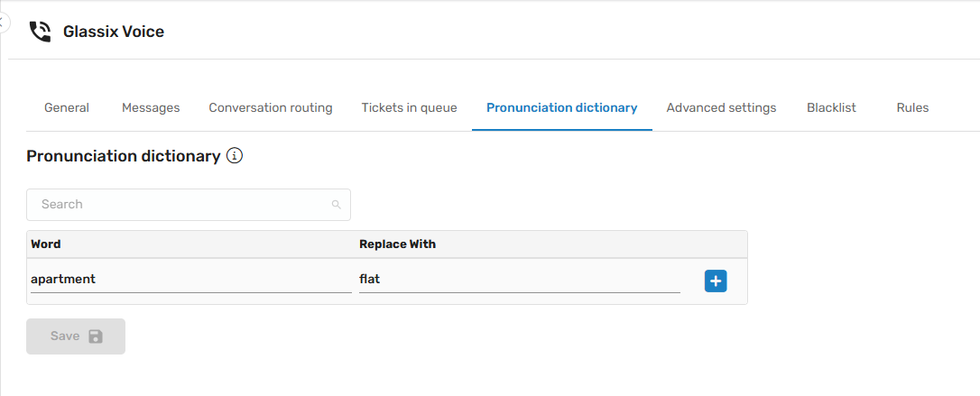Click the Glassix Voice phone icon
980x396 pixels.
coord(40,32)
